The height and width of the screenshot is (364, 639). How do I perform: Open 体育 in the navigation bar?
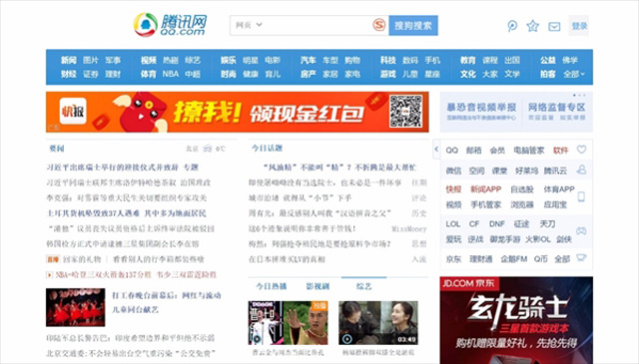(149, 74)
